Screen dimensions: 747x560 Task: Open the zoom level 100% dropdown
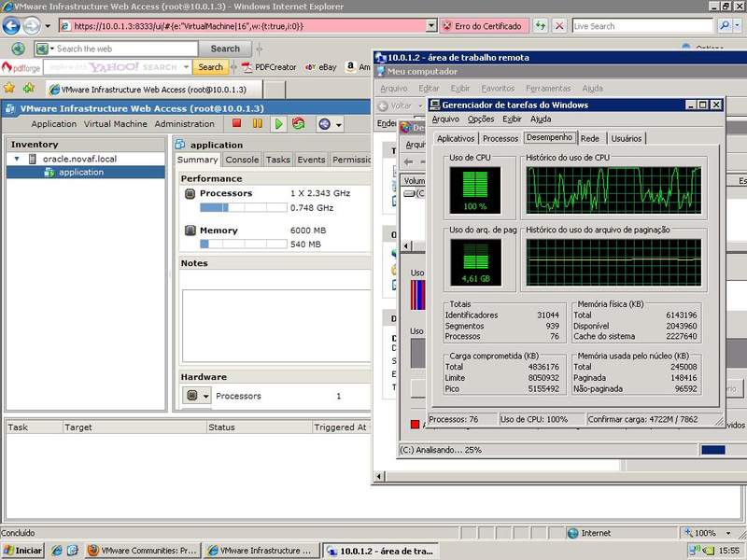point(728,533)
